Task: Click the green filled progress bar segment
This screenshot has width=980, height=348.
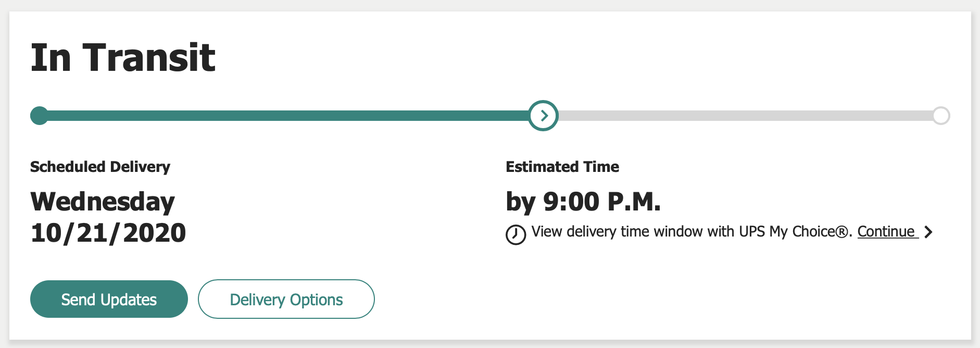Action: point(286,116)
